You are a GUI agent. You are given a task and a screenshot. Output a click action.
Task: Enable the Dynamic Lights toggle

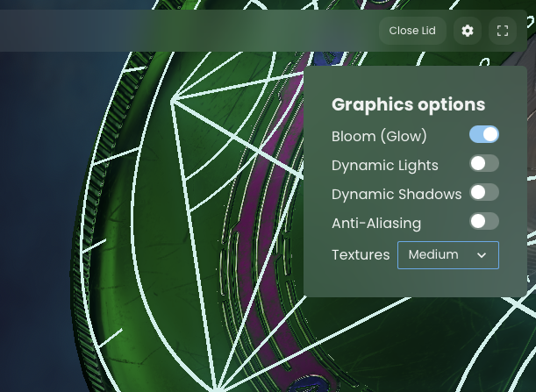pos(484,163)
